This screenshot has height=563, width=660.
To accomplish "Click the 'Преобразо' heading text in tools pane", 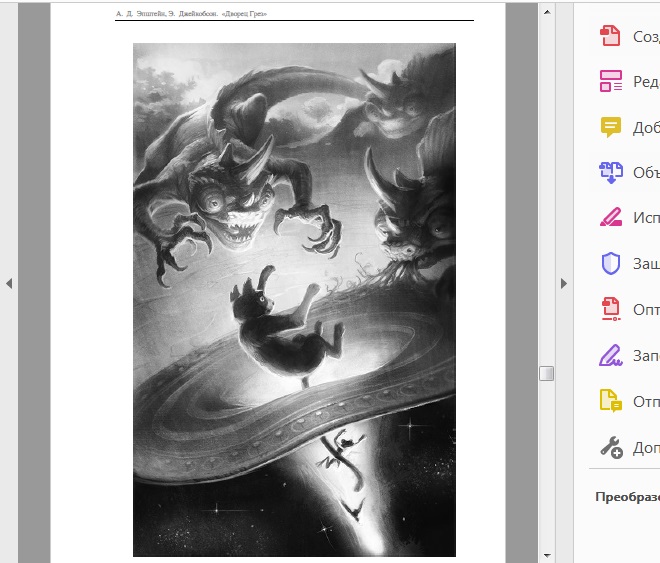I will point(628,497).
